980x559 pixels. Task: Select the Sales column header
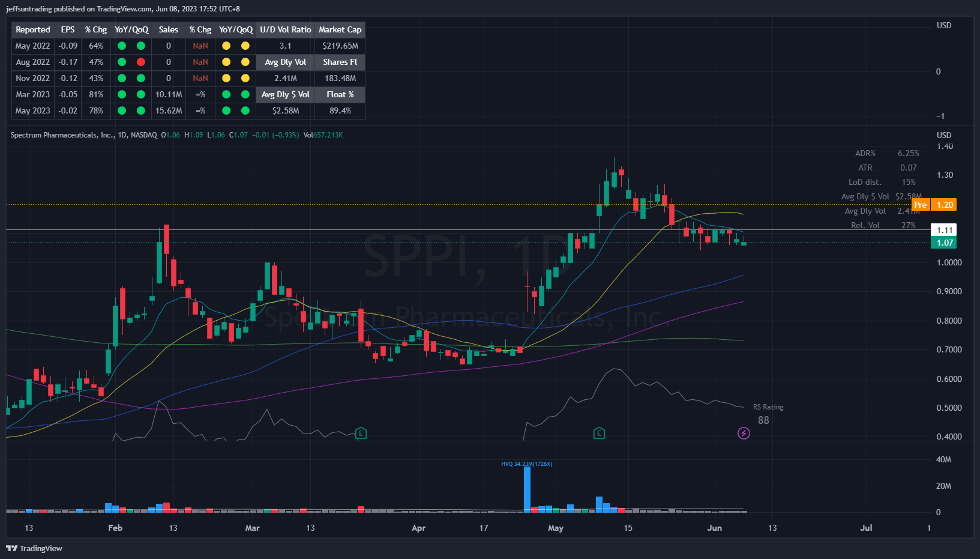pos(168,29)
